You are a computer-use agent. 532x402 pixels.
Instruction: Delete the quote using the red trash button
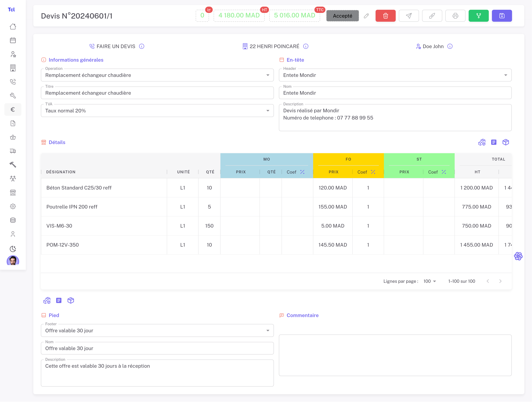coord(385,16)
